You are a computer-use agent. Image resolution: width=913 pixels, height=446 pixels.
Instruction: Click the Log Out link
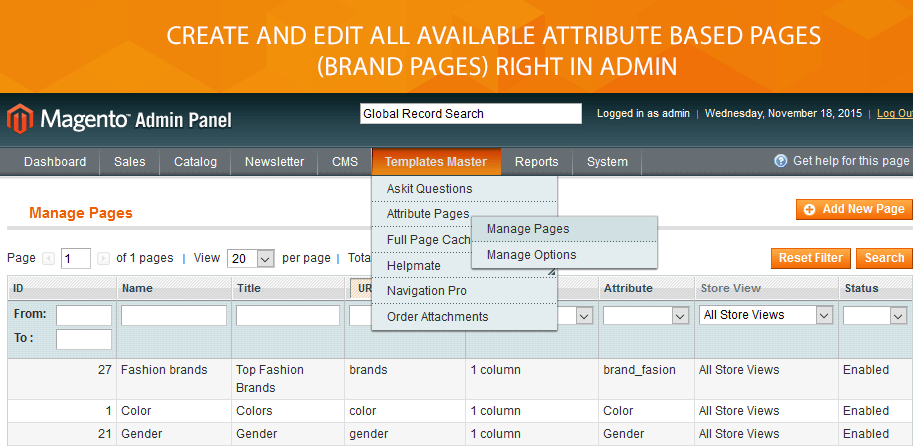(894, 114)
